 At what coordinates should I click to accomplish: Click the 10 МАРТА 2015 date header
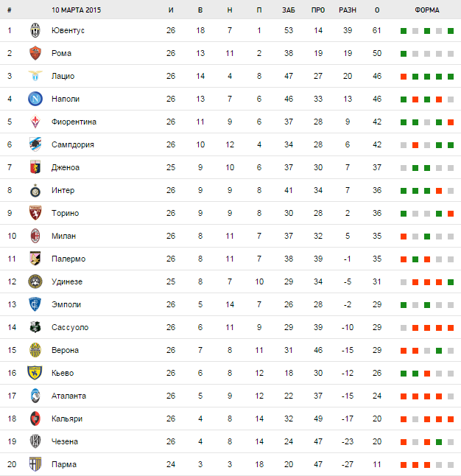[x=77, y=10]
